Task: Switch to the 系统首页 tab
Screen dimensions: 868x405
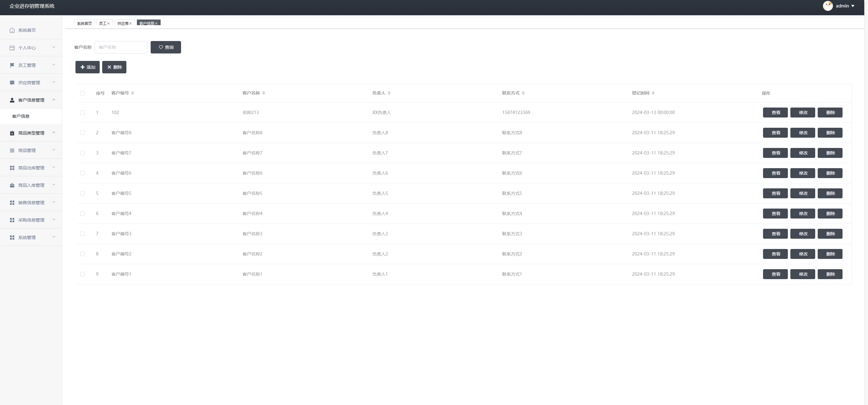Action: pos(84,23)
